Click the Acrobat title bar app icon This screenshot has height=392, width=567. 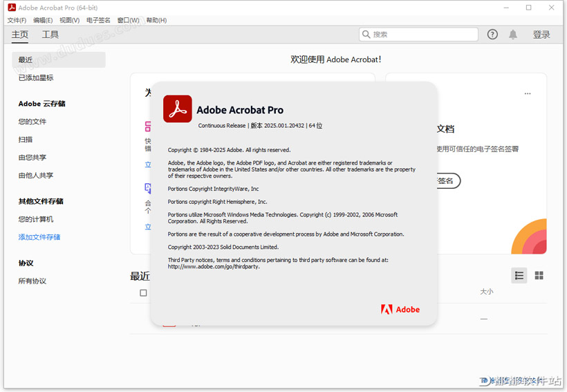pyautogui.click(x=12, y=7)
